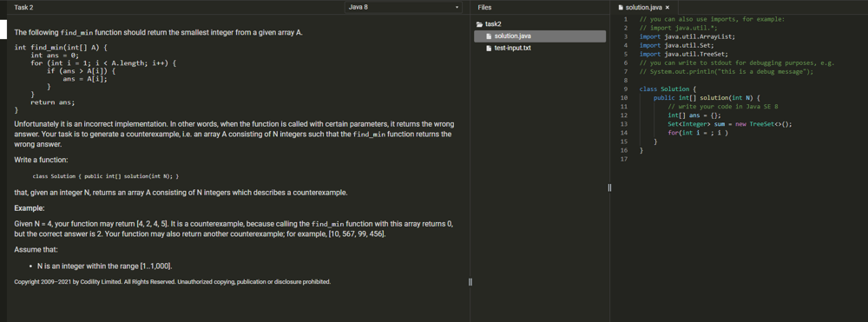Screen dimensions: 868x322
Task: Click the splitter handle between Files and editor
Action: tap(609, 188)
